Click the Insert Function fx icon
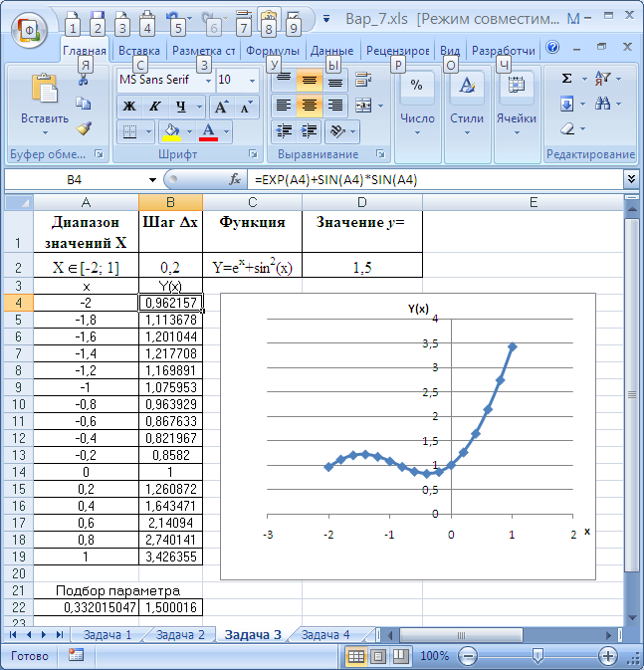This screenshot has height=670, width=644. pyautogui.click(x=235, y=180)
